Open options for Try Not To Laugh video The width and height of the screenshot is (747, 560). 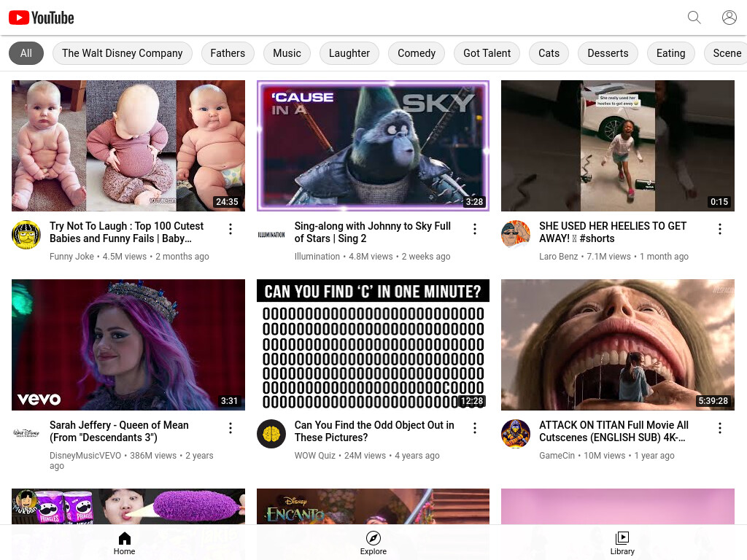pos(230,229)
